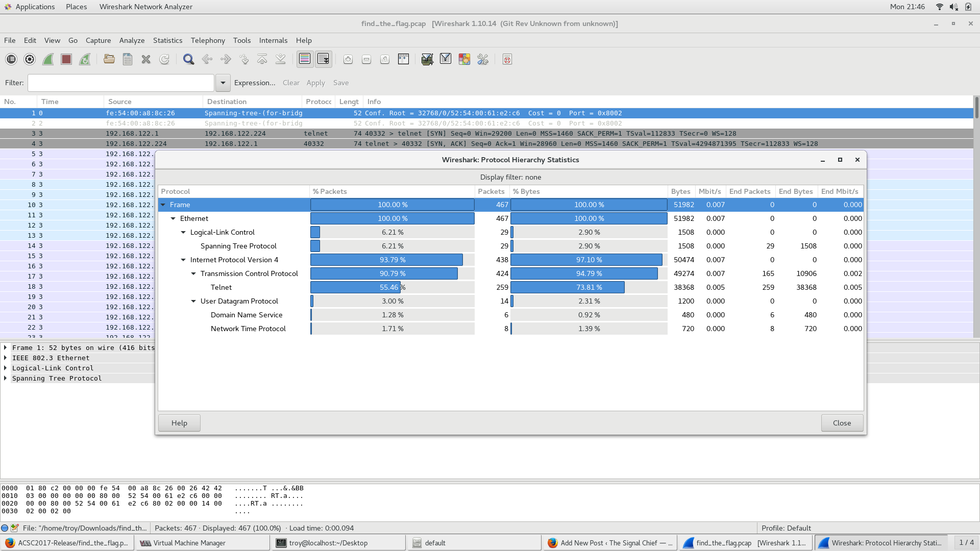Image resolution: width=980 pixels, height=551 pixels.
Task: Select the Domain Name Service row
Action: coord(510,315)
